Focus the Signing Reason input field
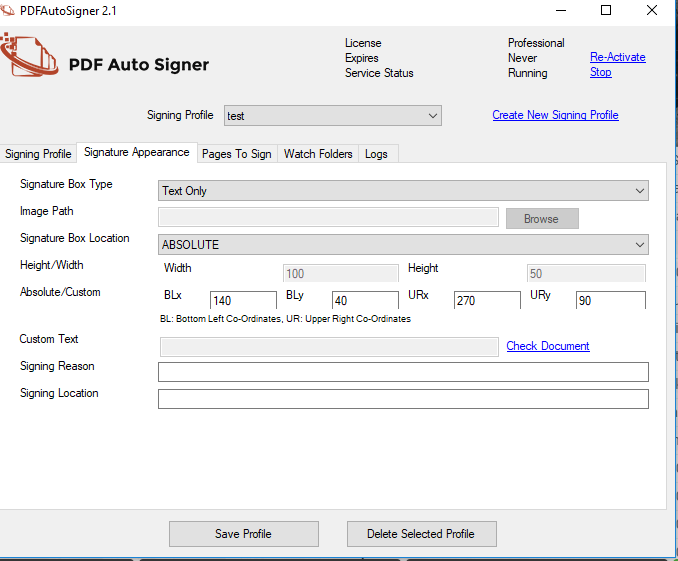The width and height of the screenshot is (678, 561). [x=403, y=372]
